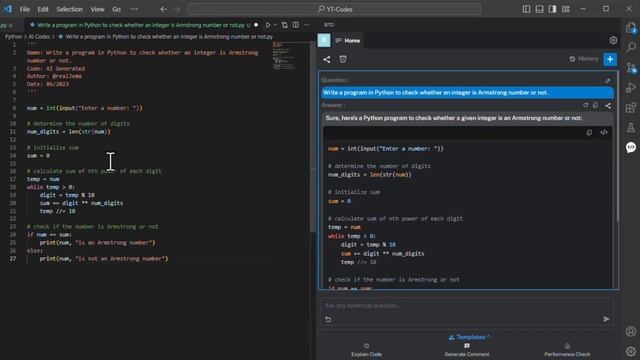Share the answer with share icon

[608, 106]
